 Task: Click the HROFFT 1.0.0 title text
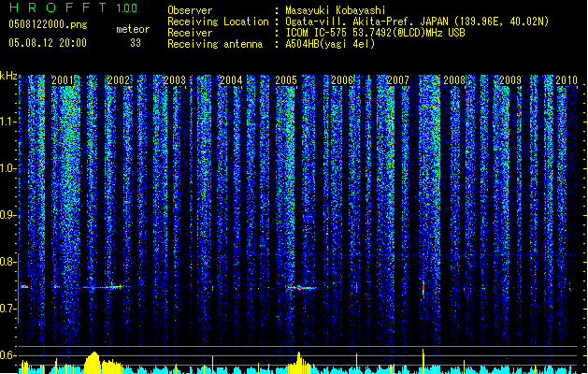coord(74,7)
